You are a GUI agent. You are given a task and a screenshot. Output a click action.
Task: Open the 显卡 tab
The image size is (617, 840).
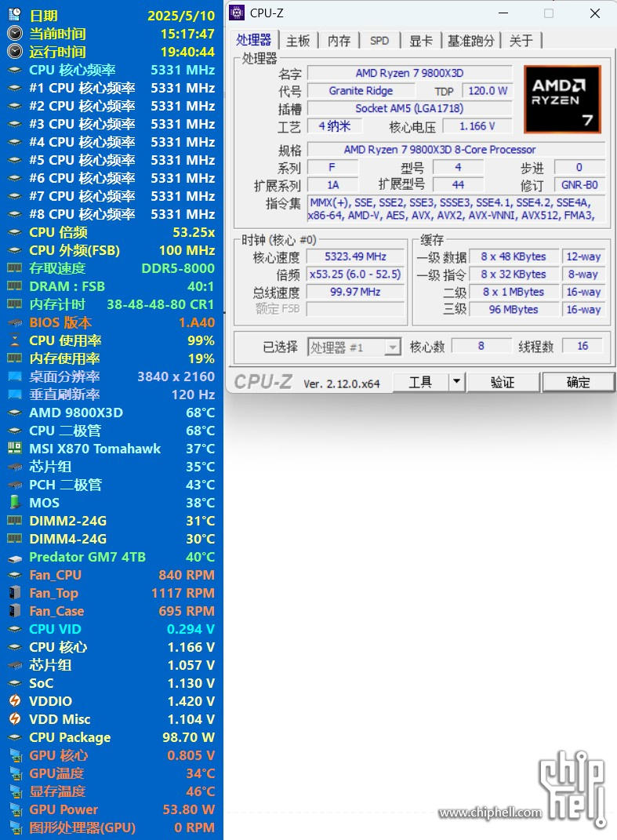tap(421, 41)
